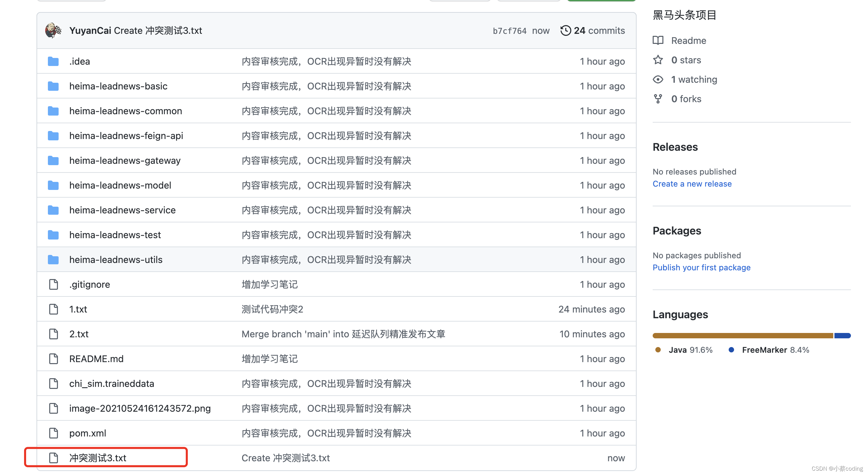Click the 24 commits history button

(x=592, y=31)
